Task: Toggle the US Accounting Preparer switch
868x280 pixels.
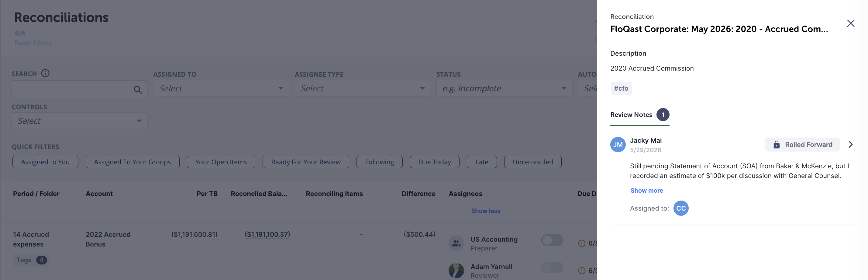Action: tap(552, 240)
